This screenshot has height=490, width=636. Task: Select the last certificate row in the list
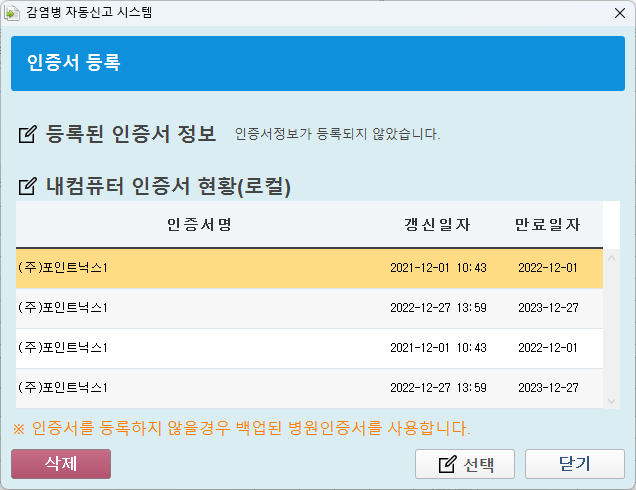pos(200,387)
